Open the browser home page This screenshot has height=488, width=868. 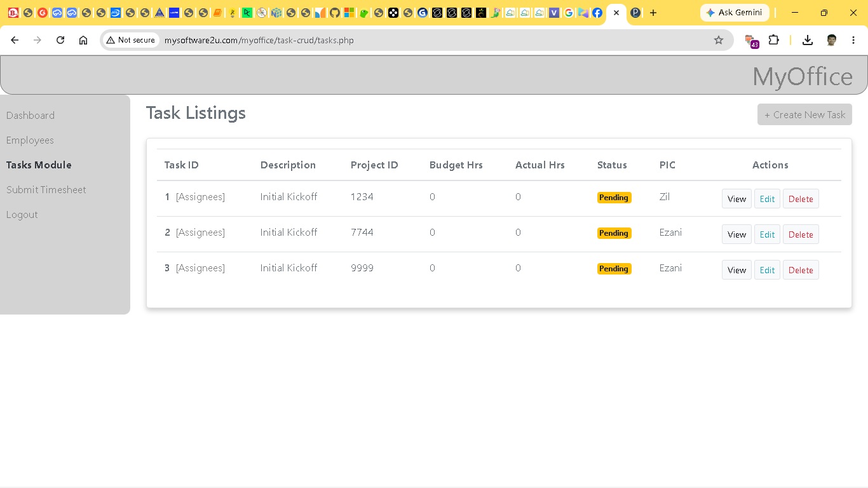coord(83,40)
